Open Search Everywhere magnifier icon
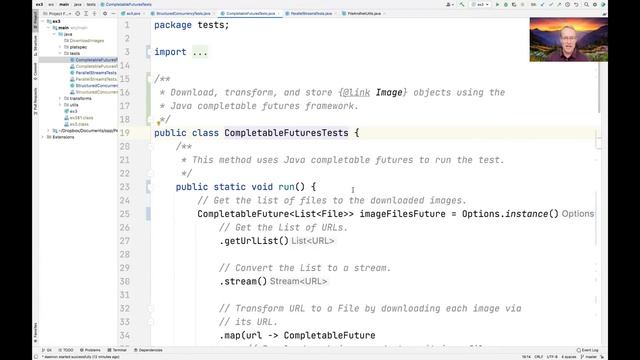 [586, 4]
